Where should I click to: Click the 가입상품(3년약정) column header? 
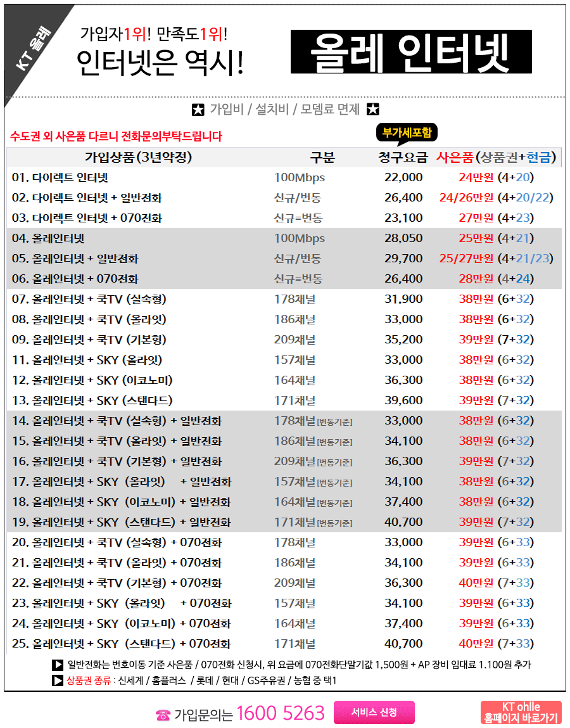click(138, 157)
